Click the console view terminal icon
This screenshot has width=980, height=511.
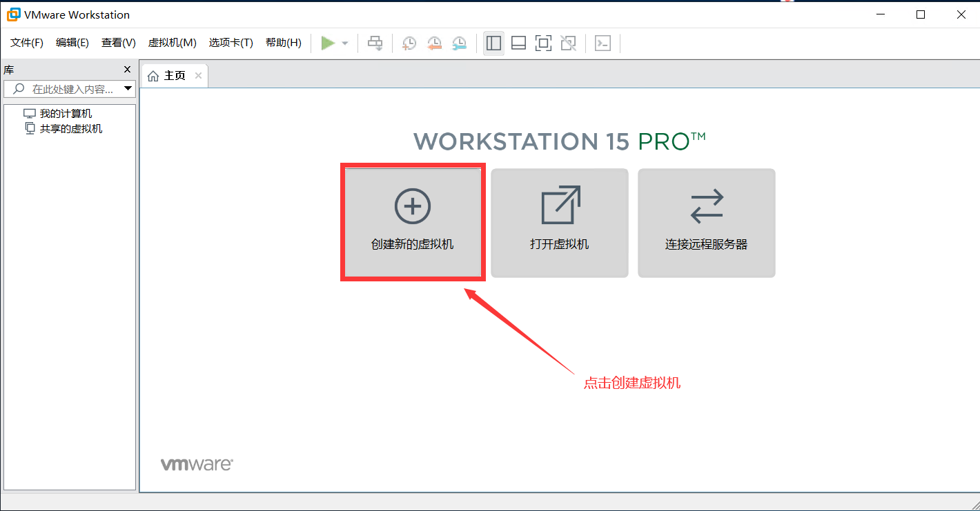click(602, 43)
